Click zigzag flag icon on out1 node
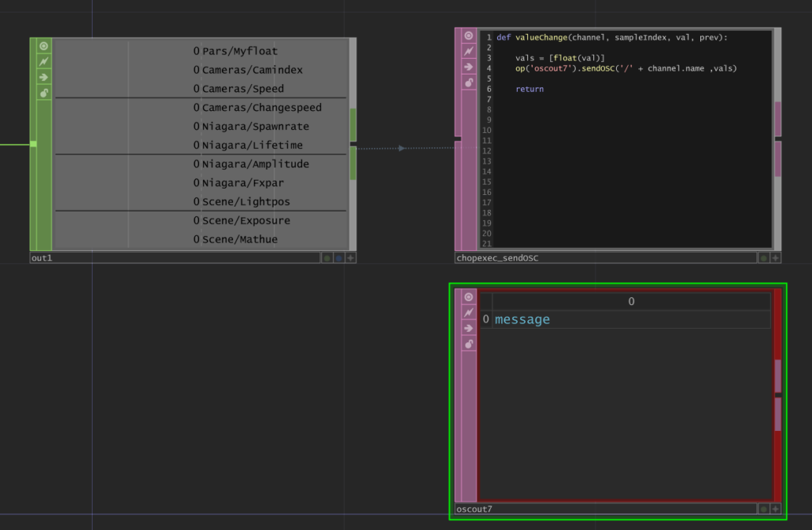812x530 pixels. pyautogui.click(x=44, y=61)
